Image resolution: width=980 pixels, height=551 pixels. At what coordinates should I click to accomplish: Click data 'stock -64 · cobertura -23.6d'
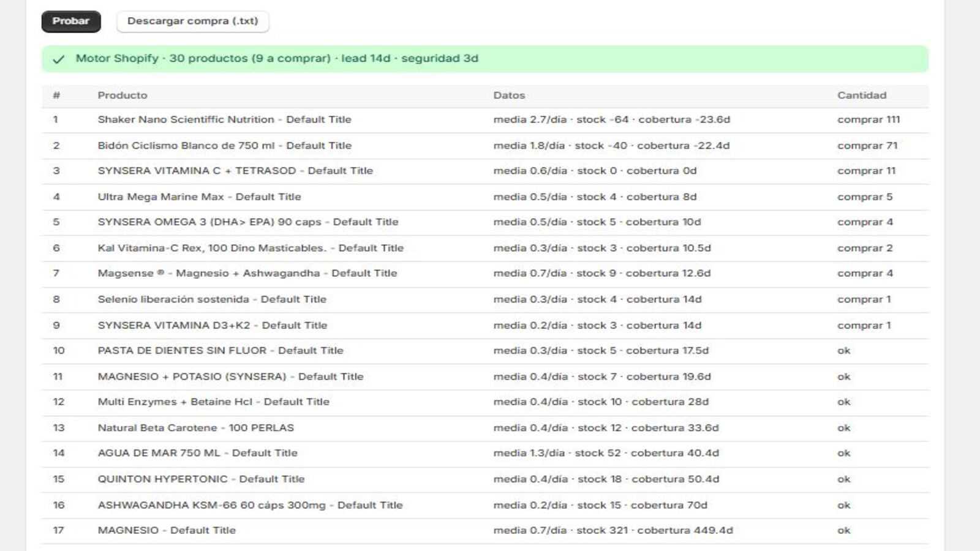653,120
